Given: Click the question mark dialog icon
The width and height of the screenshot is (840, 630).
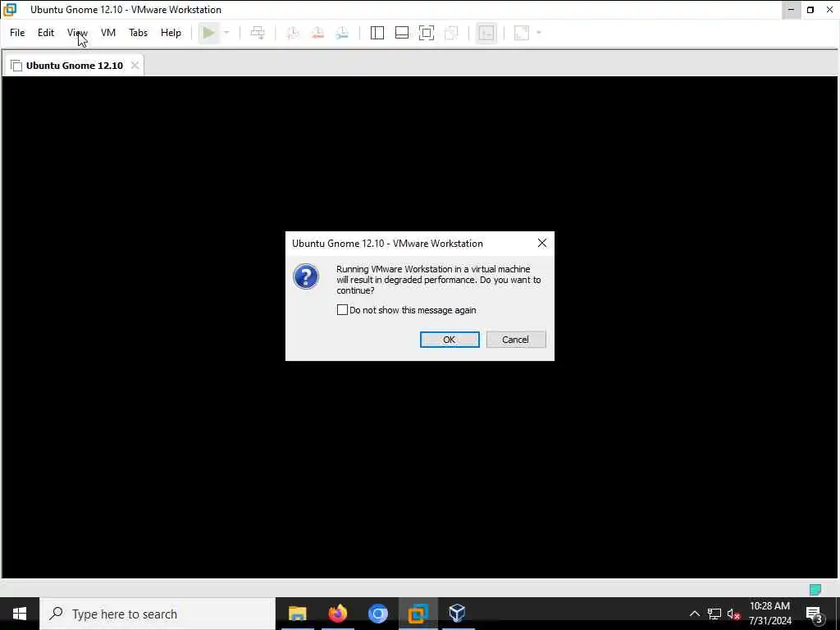Looking at the screenshot, I should point(306,276).
